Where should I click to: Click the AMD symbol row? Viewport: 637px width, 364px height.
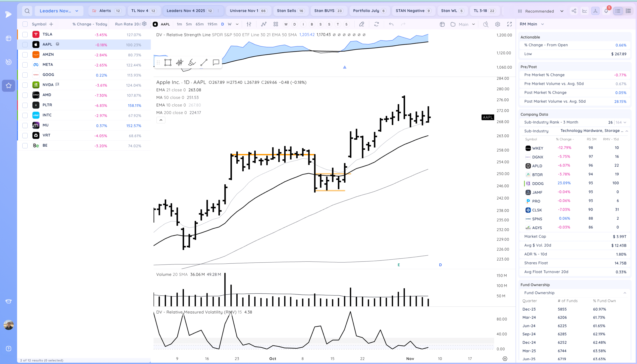coord(47,95)
